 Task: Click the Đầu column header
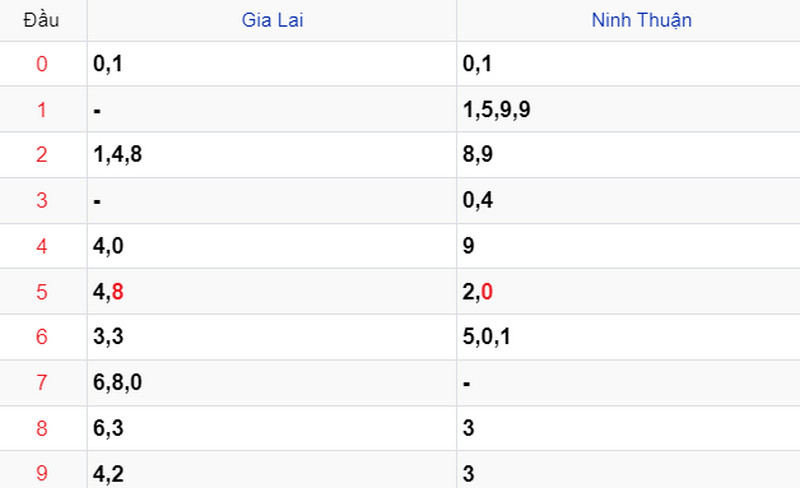pyautogui.click(x=41, y=20)
